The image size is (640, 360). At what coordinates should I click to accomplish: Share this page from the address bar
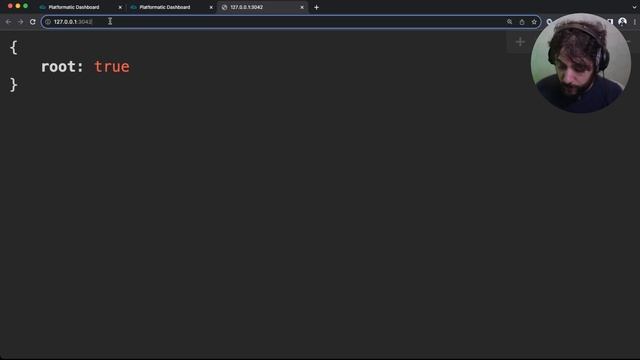click(522, 22)
